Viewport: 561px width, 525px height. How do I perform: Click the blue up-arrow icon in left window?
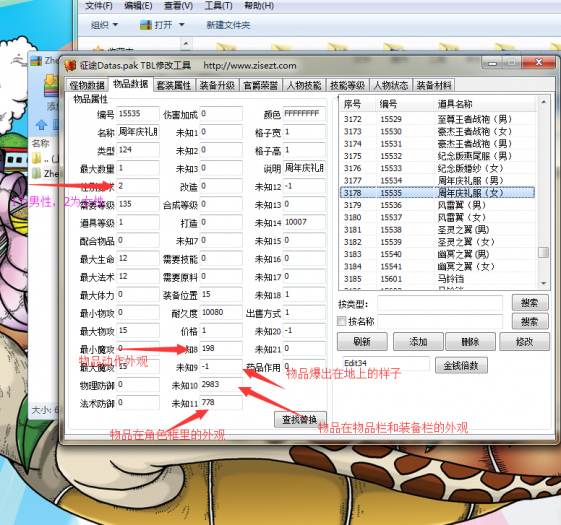click(42, 124)
